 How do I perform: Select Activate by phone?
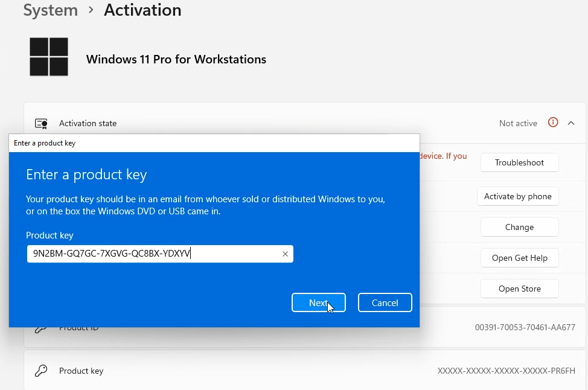(x=517, y=196)
